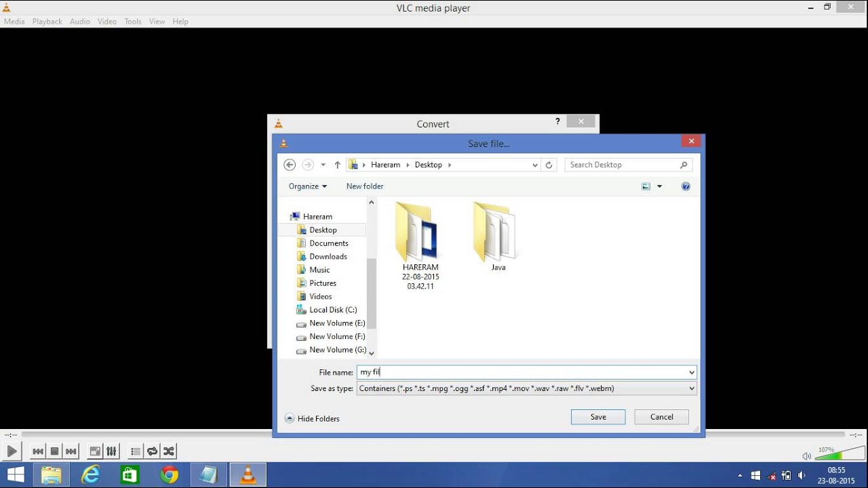Open VLC extended settings equalizer icon
868x488 pixels.
click(x=111, y=451)
